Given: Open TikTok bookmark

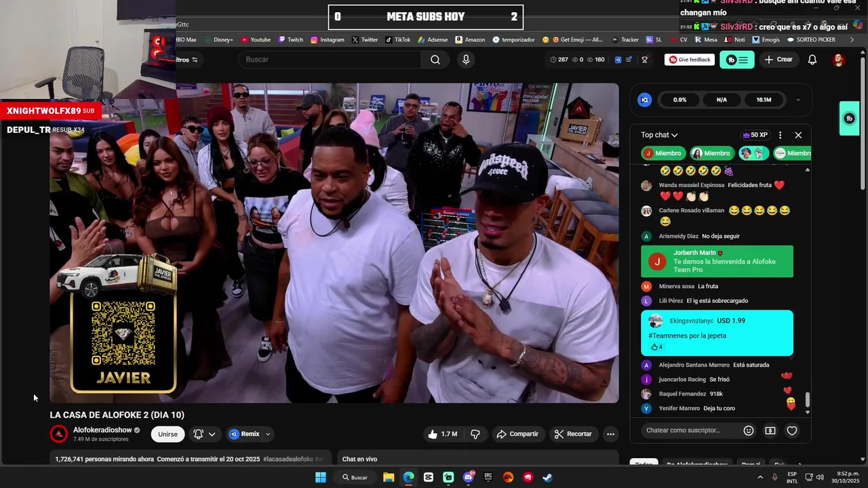Looking at the screenshot, I should click(x=397, y=39).
